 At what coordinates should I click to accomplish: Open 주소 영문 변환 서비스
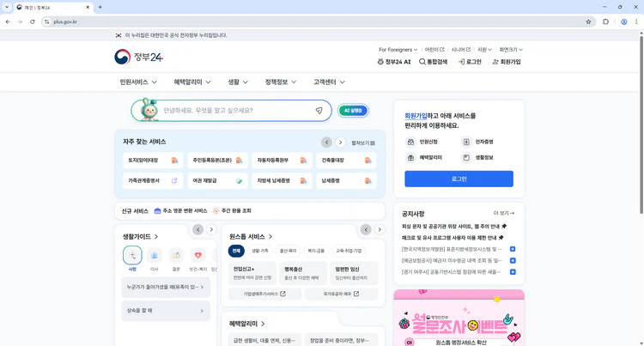180,211
